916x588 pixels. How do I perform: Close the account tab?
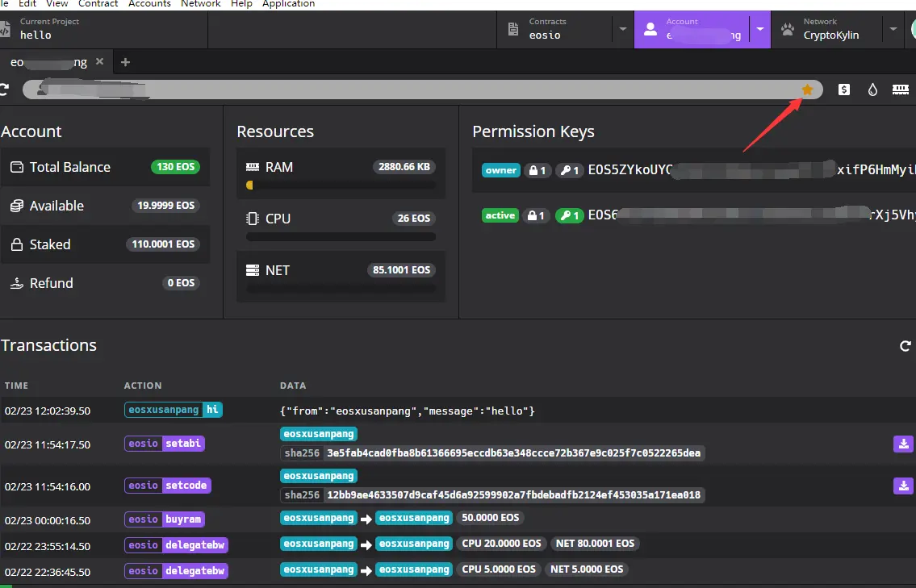pos(99,61)
